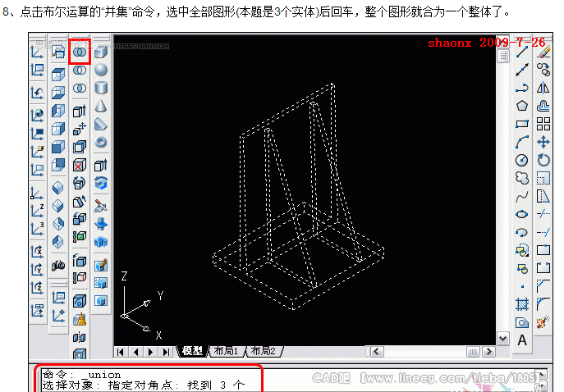Select the Construction Line tool
The width and height of the screenshot is (564, 392).
(x=522, y=70)
